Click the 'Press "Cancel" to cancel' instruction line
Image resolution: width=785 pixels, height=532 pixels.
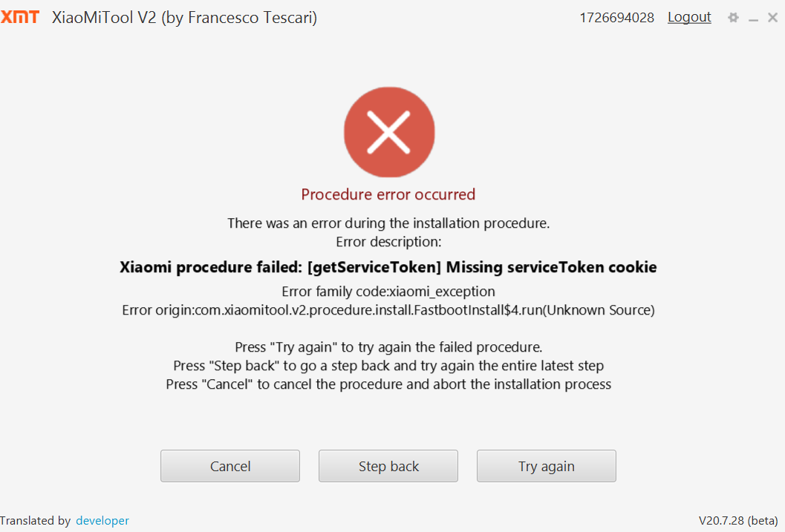pyautogui.click(x=388, y=384)
